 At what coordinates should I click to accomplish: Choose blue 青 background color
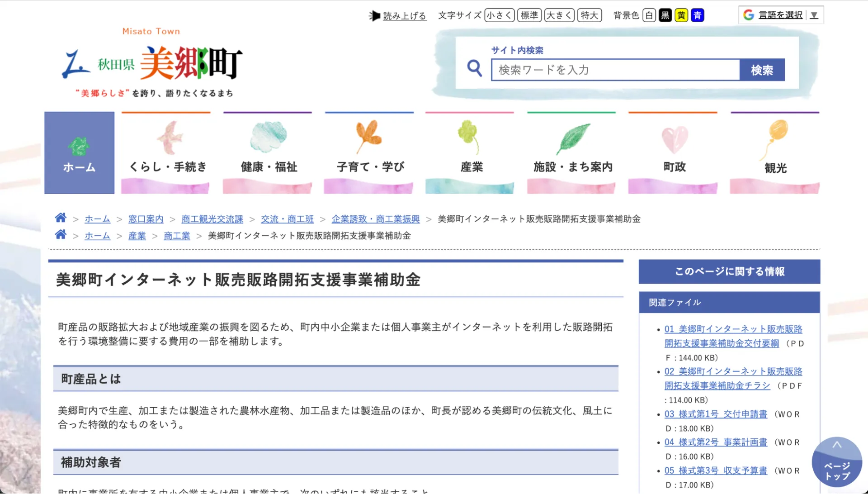[698, 15]
